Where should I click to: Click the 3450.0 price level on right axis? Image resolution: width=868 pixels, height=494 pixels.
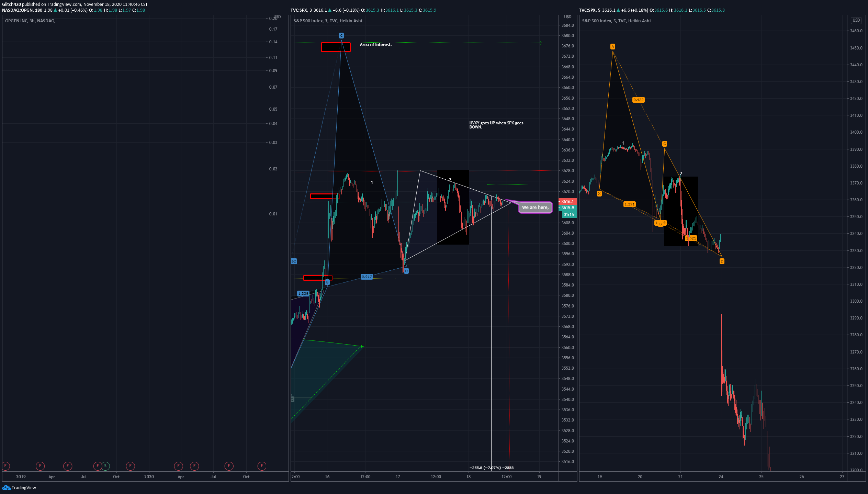tap(856, 48)
